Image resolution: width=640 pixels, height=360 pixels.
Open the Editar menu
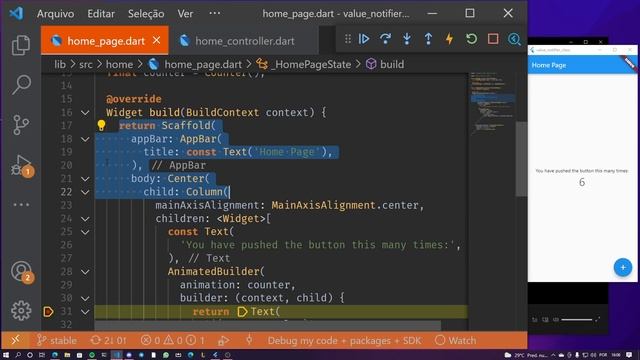point(101,13)
